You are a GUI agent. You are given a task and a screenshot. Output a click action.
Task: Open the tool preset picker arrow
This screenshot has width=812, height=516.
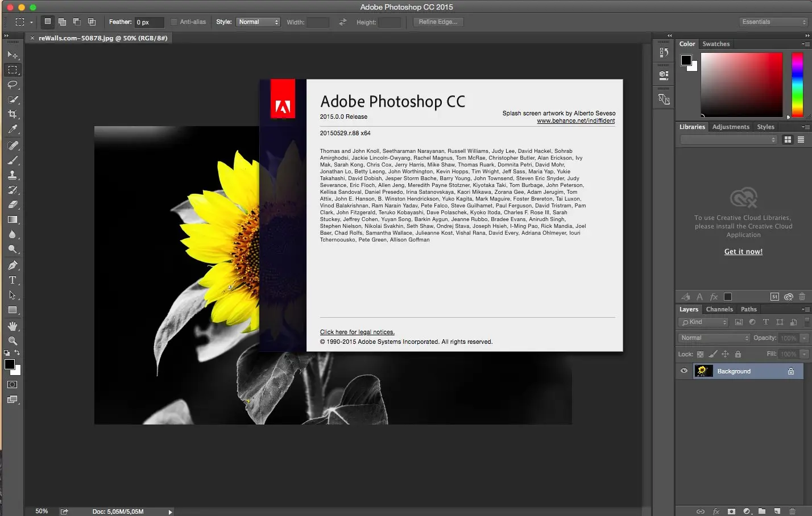click(31, 22)
